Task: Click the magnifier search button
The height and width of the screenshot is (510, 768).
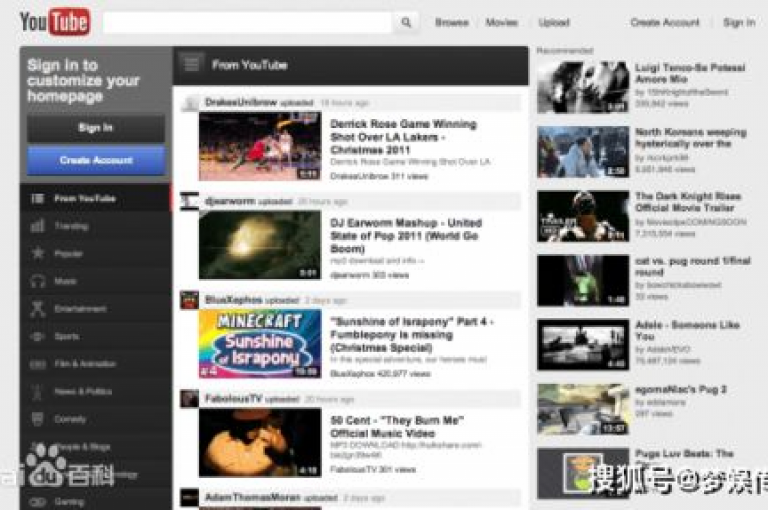Action: pyautogui.click(x=406, y=23)
